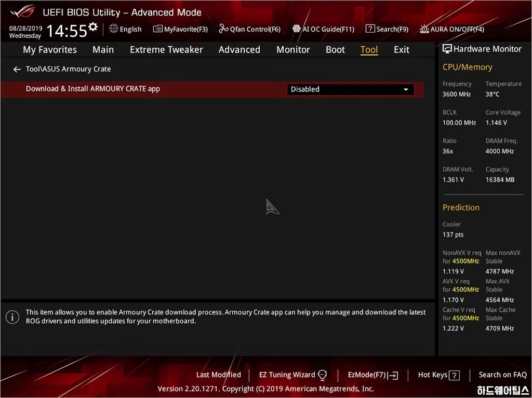
Task: Click the 1.361 V DRAM voltage value
Action: 453,180
